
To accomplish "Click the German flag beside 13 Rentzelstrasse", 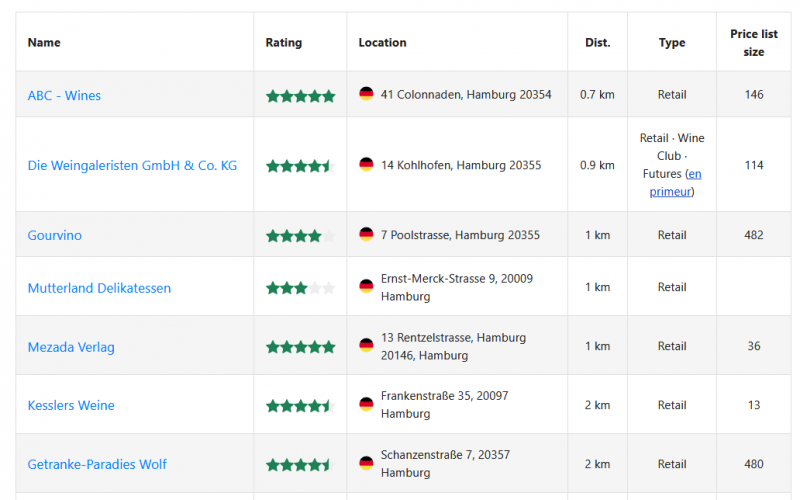I will tap(366, 345).
